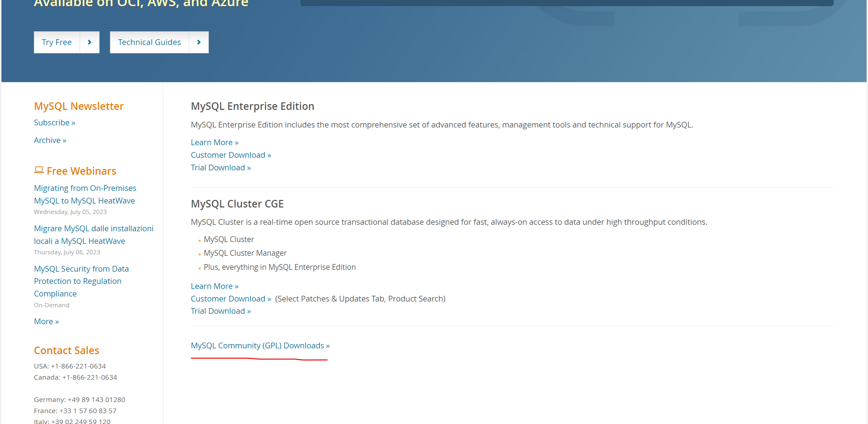Click Customer Download under MySQL Enterprise Edition
This screenshot has width=868, height=424.
231,155
